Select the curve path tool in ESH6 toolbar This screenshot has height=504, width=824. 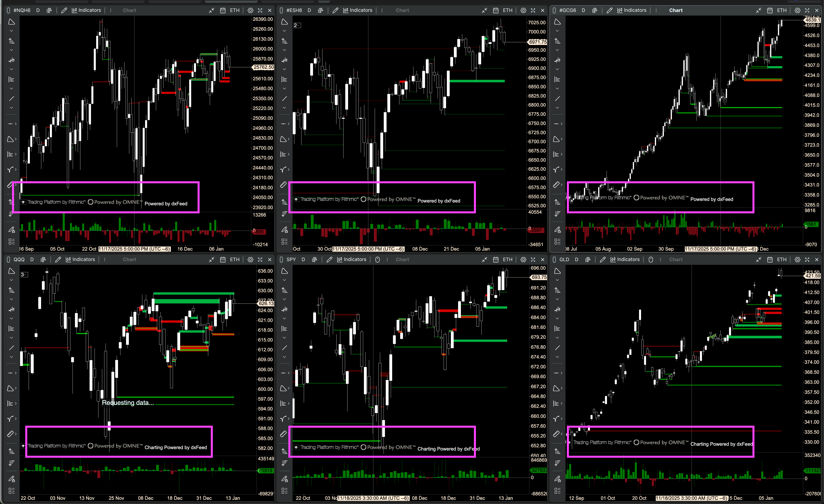283,169
